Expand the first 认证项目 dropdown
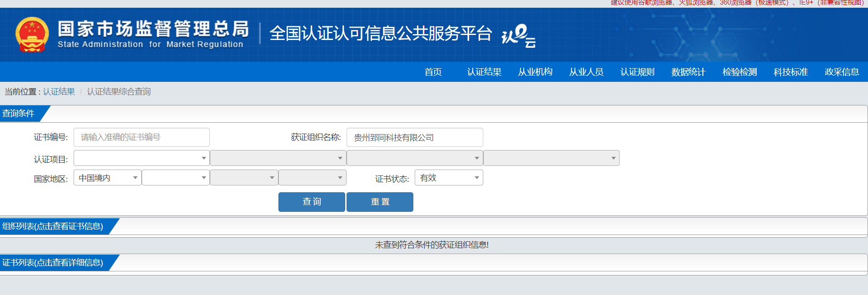868x295 pixels. click(x=142, y=158)
